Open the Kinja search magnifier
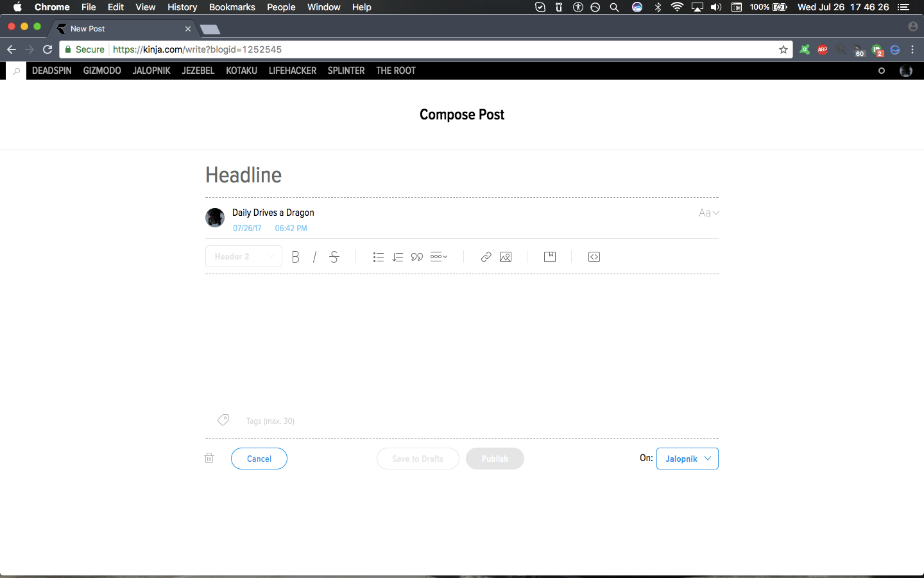 [x=17, y=71]
